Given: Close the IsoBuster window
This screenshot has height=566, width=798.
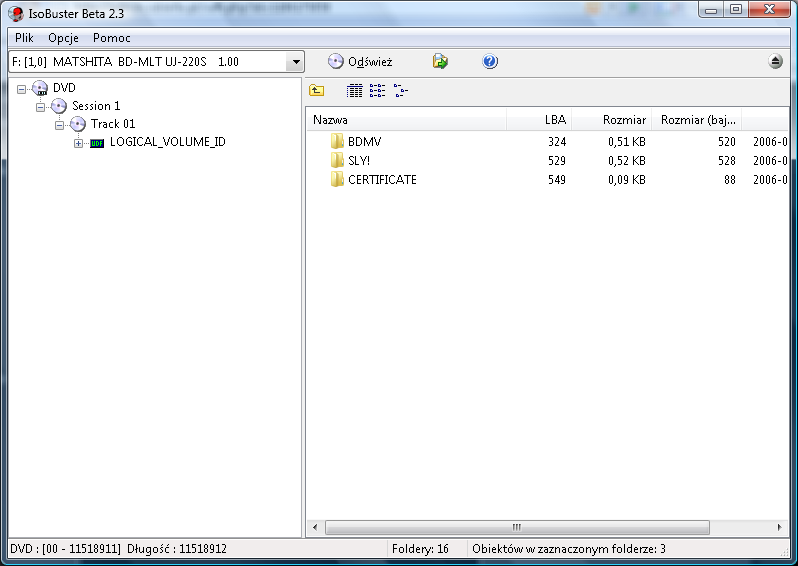Looking at the screenshot, I should click(769, 10).
